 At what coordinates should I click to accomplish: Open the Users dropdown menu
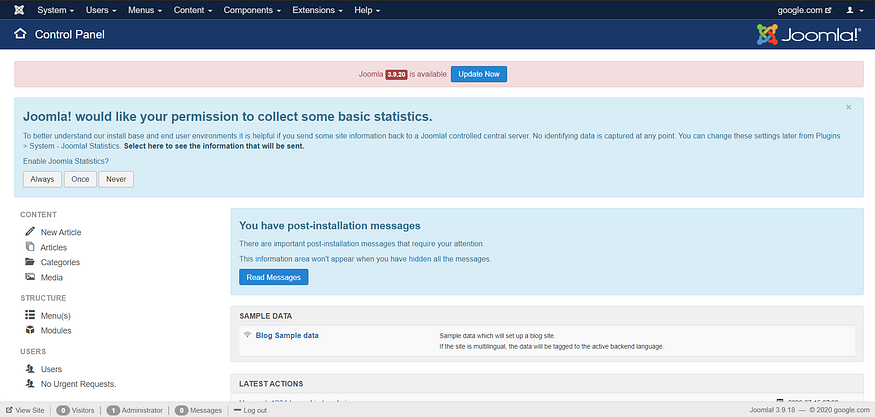pos(101,10)
